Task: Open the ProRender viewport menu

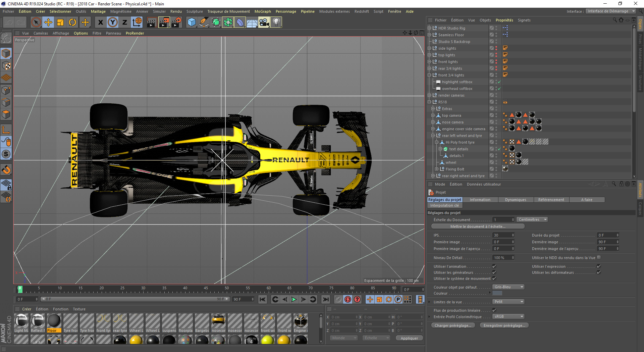Action: point(135,33)
